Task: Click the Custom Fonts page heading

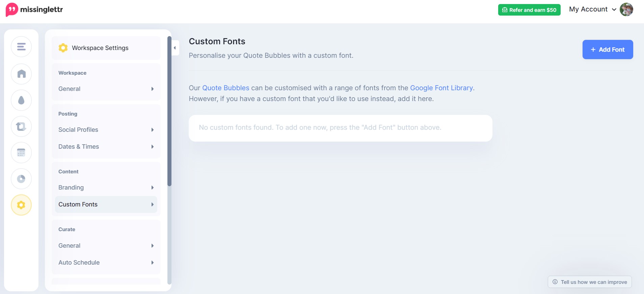Action: 217,41
